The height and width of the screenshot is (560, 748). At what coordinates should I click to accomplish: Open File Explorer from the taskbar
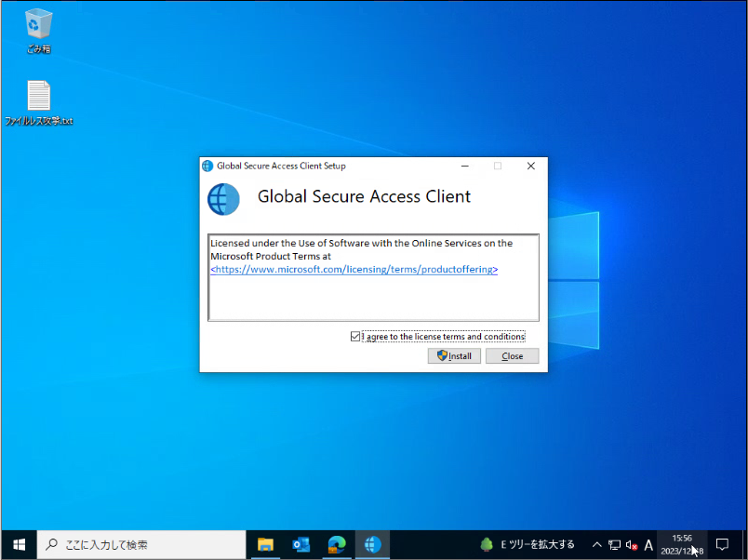pos(265,545)
